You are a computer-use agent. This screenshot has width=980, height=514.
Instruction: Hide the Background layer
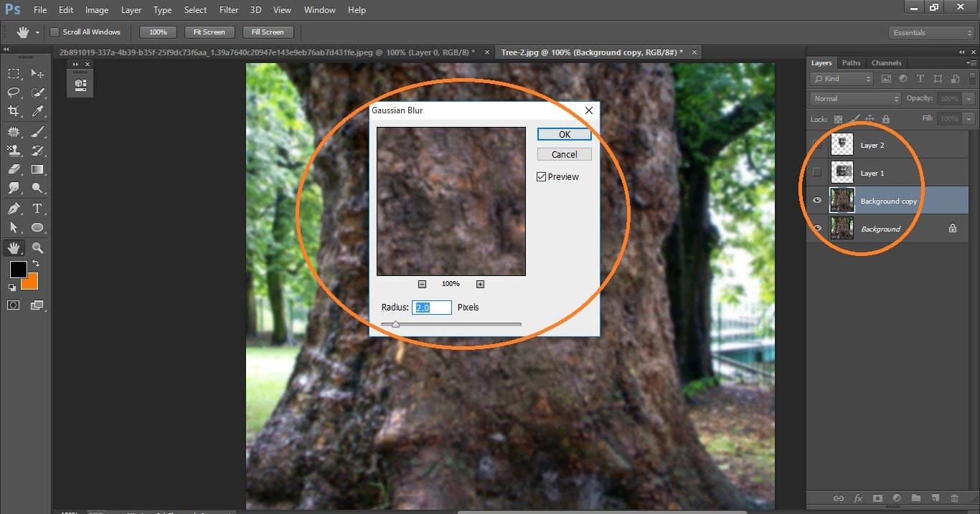[x=817, y=228]
